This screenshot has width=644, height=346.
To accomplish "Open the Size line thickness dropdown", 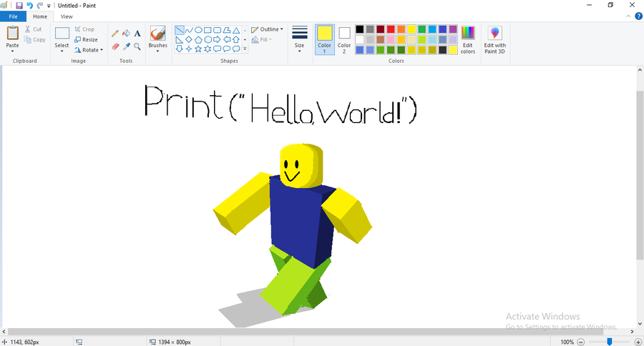I will pos(299,39).
